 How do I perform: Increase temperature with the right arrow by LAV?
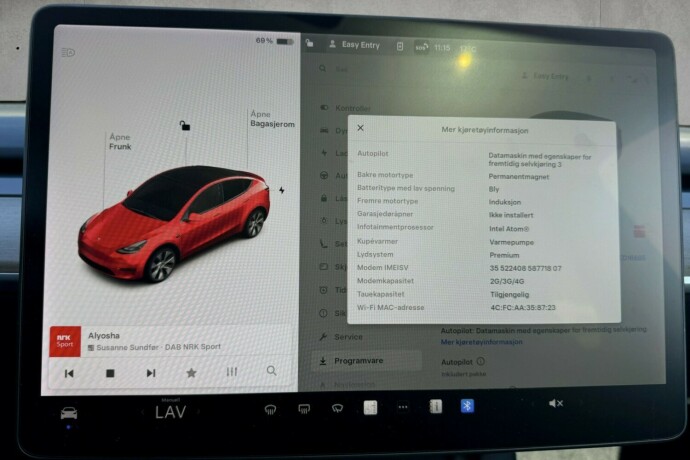(198, 412)
